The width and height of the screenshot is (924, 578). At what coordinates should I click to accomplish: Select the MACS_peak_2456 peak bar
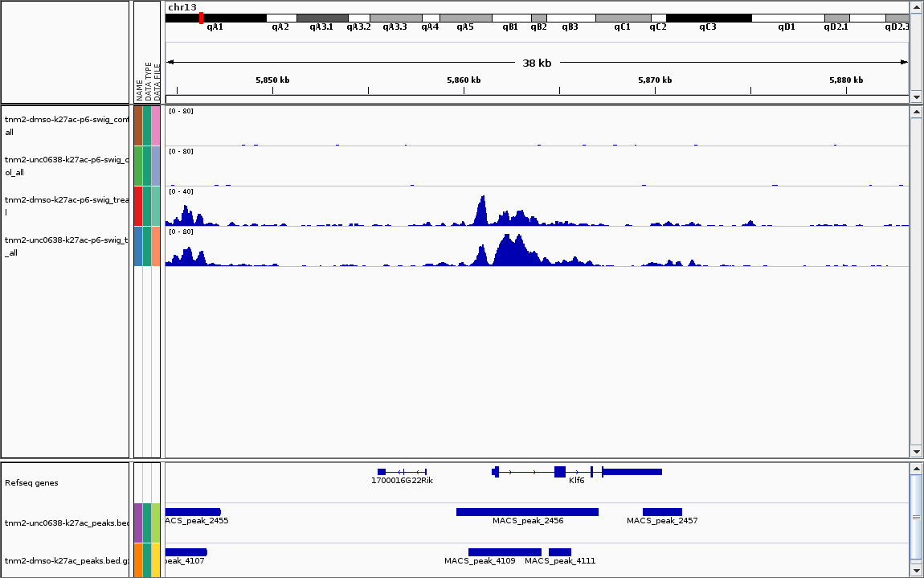click(x=527, y=512)
